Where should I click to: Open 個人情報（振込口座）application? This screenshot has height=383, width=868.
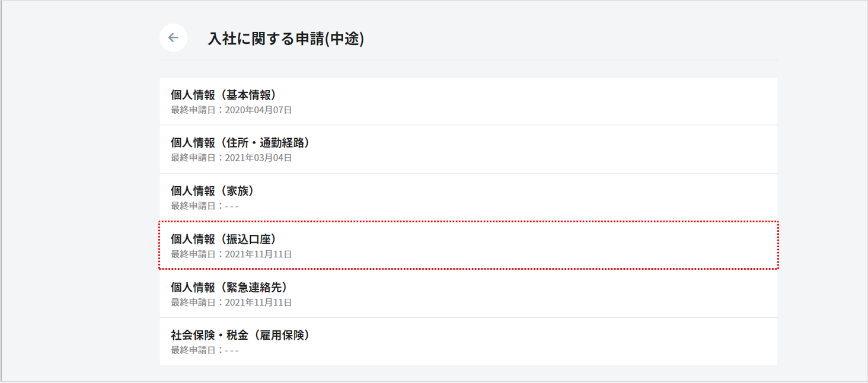click(x=224, y=239)
